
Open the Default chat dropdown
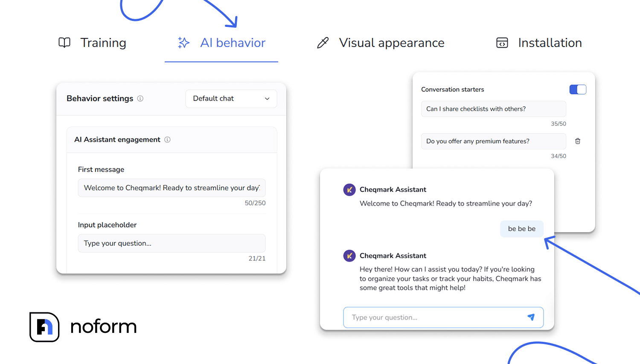pyautogui.click(x=231, y=99)
